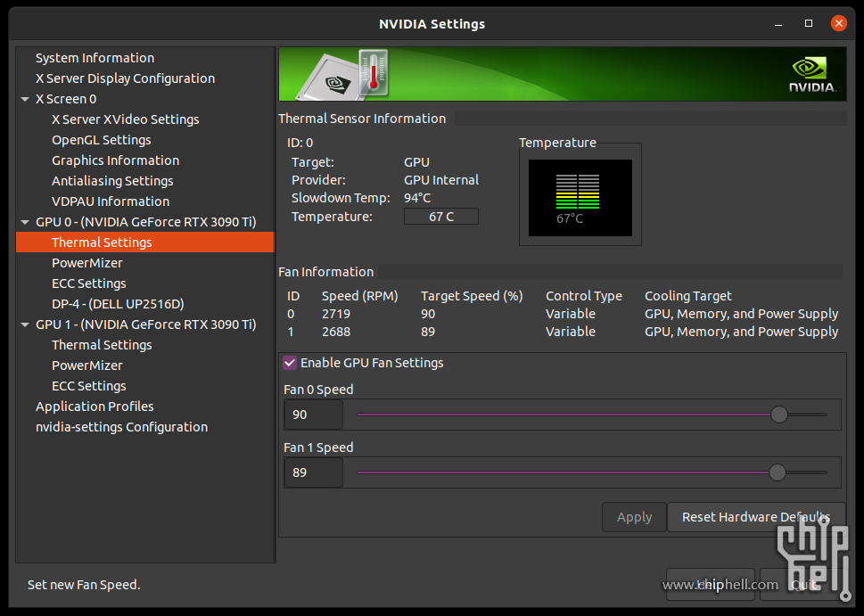Open nvidia-settings Configuration
The height and width of the screenshot is (616, 864).
coord(122,427)
